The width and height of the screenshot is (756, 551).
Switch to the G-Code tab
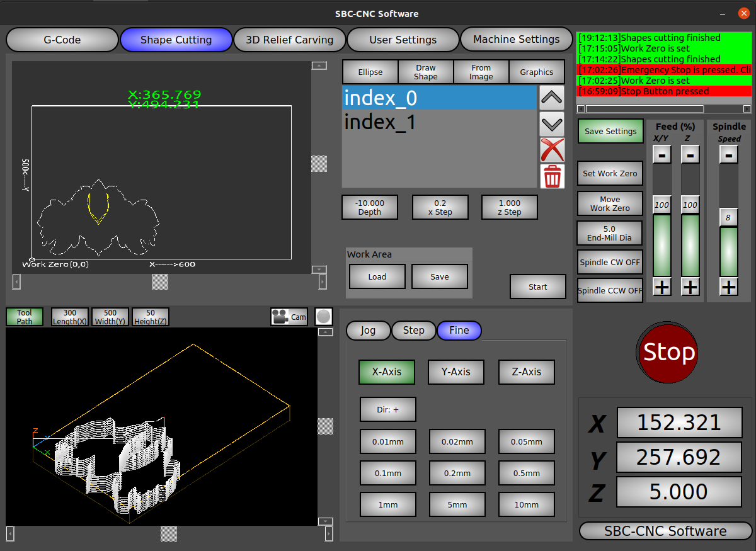pyautogui.click(x=62, y=40)
